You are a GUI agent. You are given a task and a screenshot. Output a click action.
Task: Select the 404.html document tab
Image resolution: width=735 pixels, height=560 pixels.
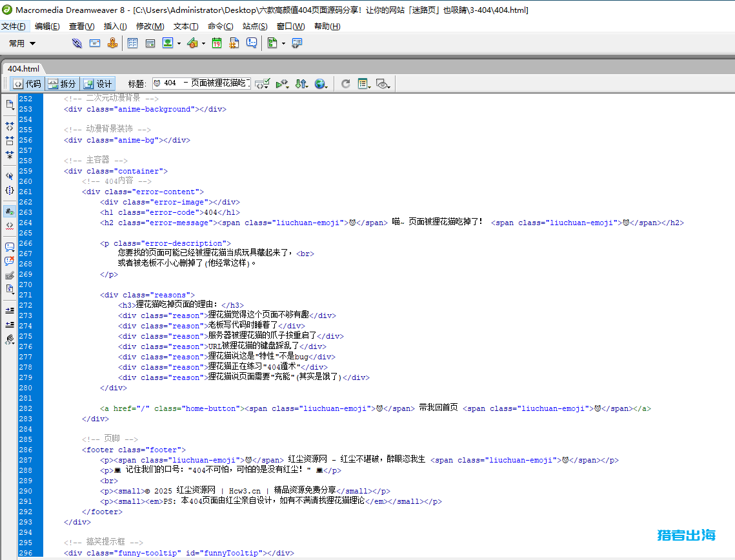pos(24,68)
